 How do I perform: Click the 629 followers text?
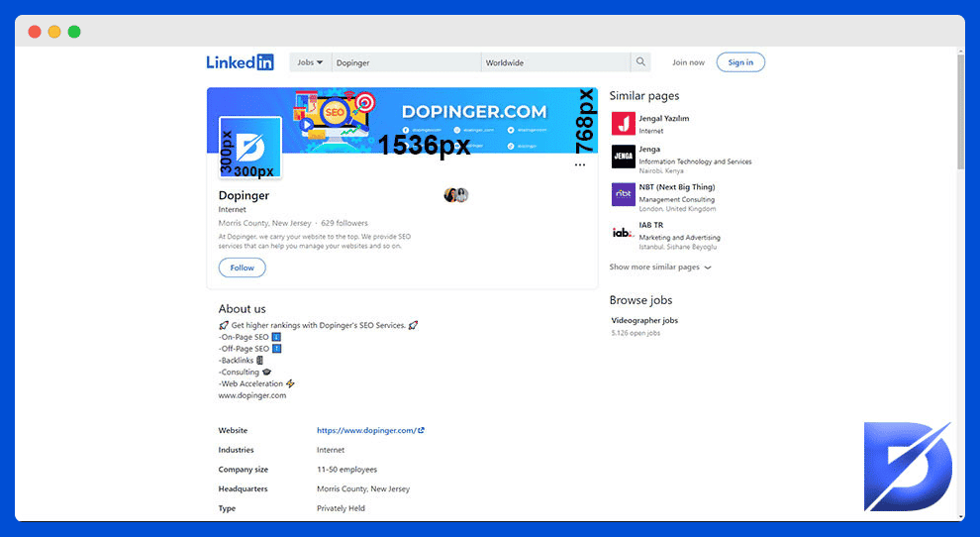344,223
